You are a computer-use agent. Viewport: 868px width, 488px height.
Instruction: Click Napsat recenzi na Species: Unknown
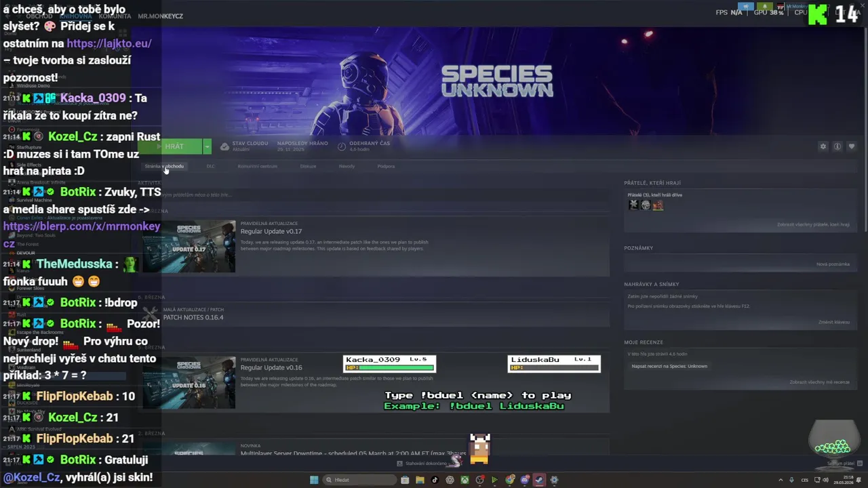click(669, 366)
